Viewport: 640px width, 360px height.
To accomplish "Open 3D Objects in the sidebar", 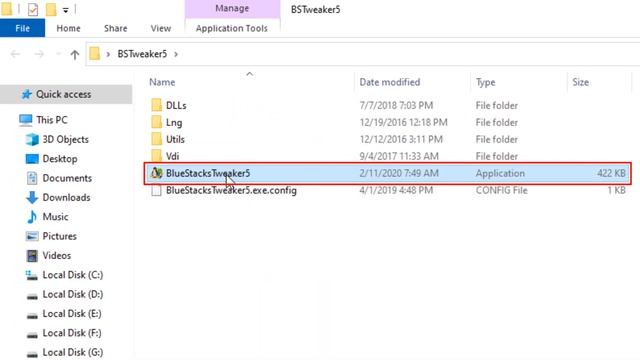I will pos(65,139).
